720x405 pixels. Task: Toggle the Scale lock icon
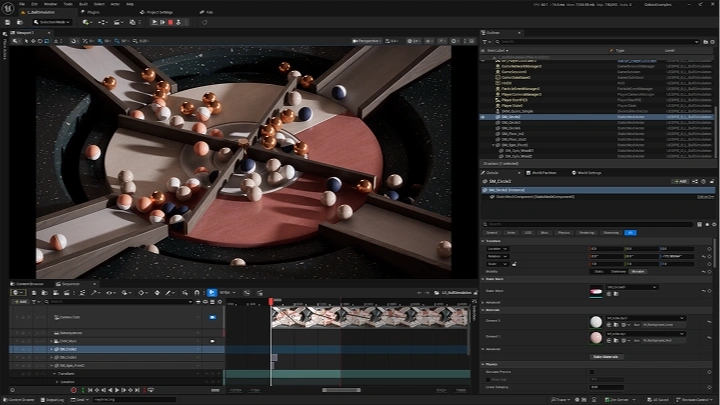click(x=514, y=264)
